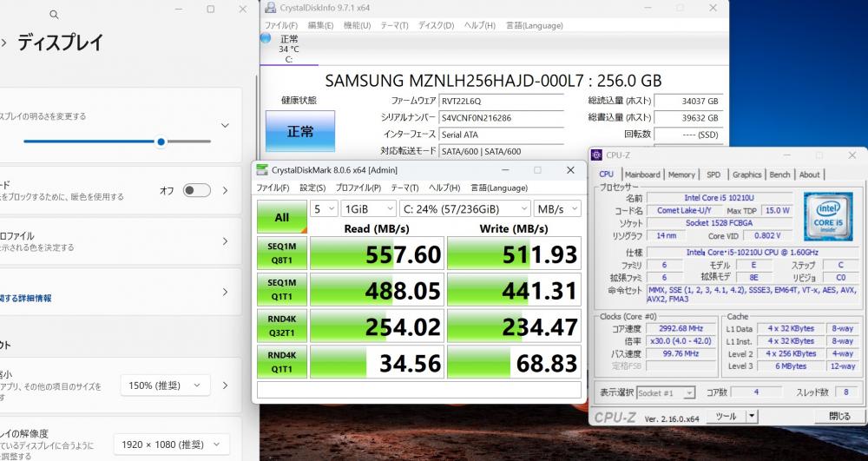Screen dimensions: 868x461
Task: Expand the brightness section chevron
Action: pyautogui.click(x=225, y=126)
